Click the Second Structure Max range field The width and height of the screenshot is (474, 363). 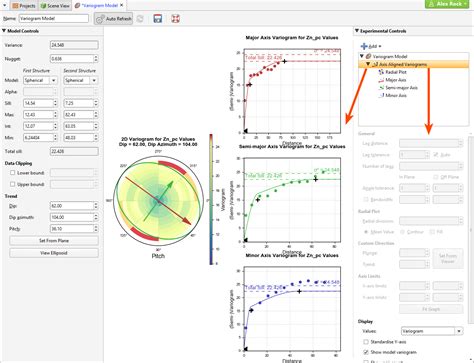[79, 115]
